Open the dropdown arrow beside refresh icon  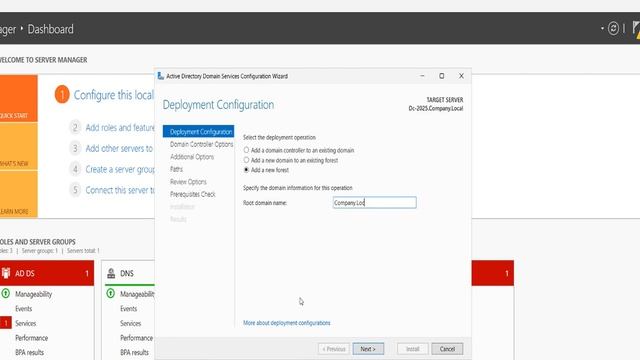pos(602,29)
